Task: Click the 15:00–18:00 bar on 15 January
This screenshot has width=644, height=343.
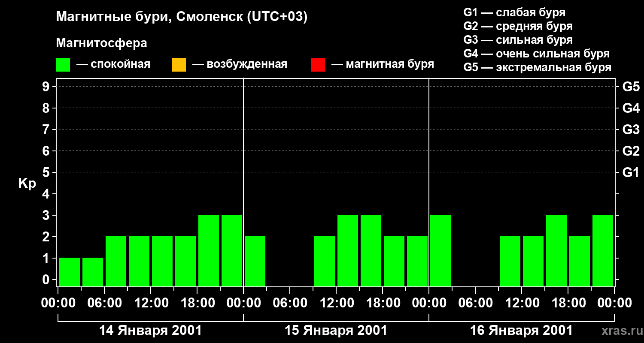Action: click(x=371, y=250)
